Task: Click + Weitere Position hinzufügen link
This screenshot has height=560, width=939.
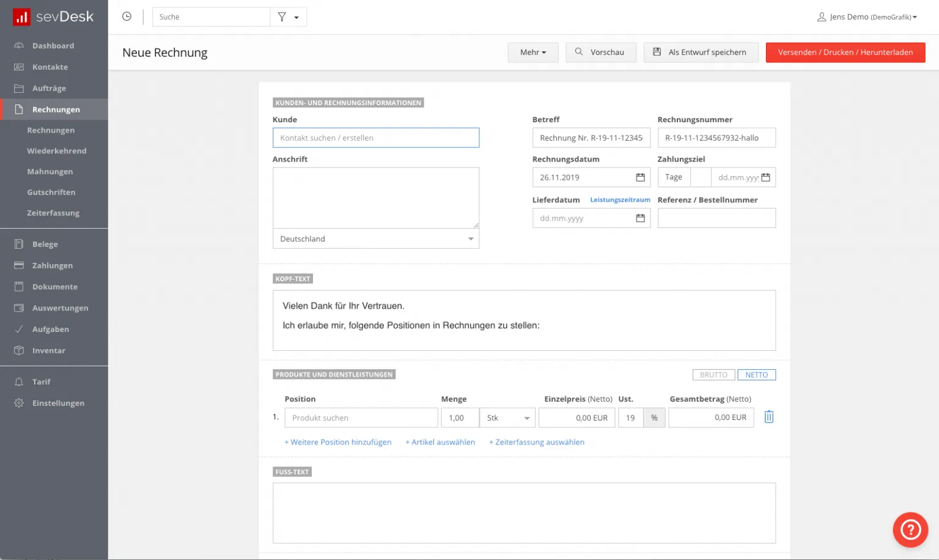Action: pos(337,442)
